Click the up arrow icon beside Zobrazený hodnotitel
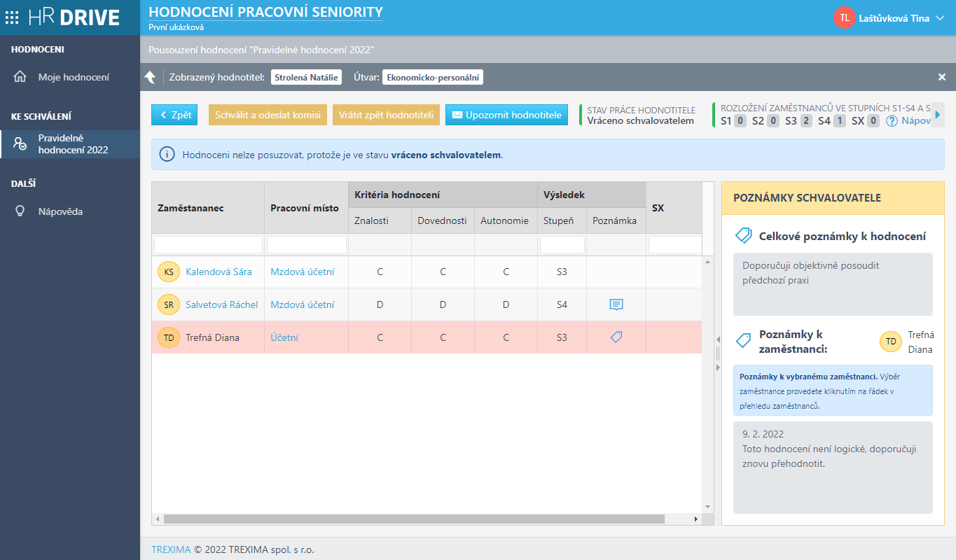 click(150, 77)
